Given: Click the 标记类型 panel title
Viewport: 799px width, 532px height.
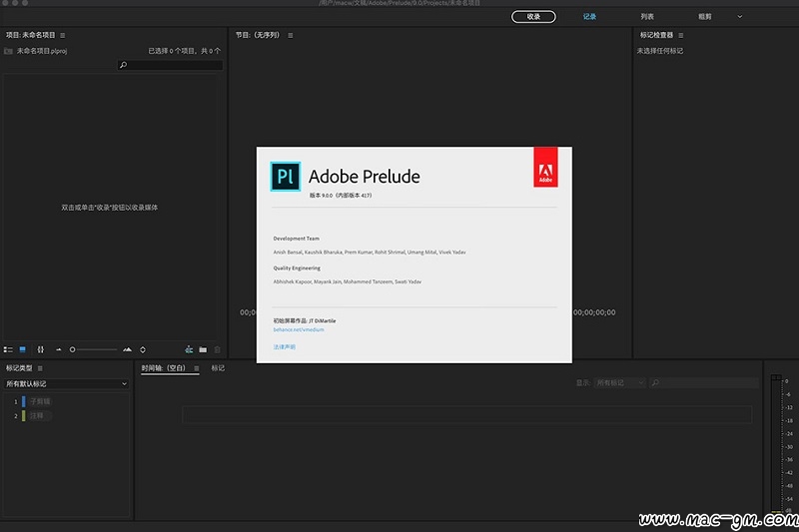Looking at the screenshot, I should pos(19,368).
